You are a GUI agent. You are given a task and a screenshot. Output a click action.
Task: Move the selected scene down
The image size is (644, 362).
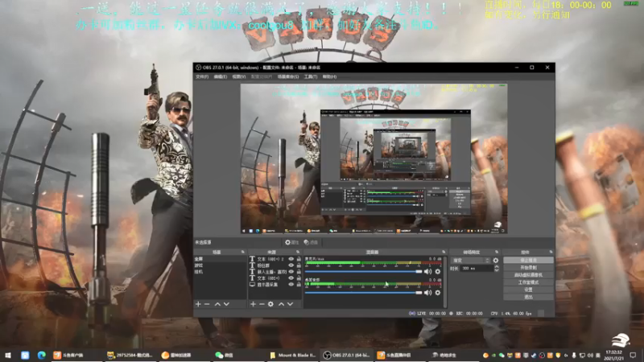pos(226,304)
